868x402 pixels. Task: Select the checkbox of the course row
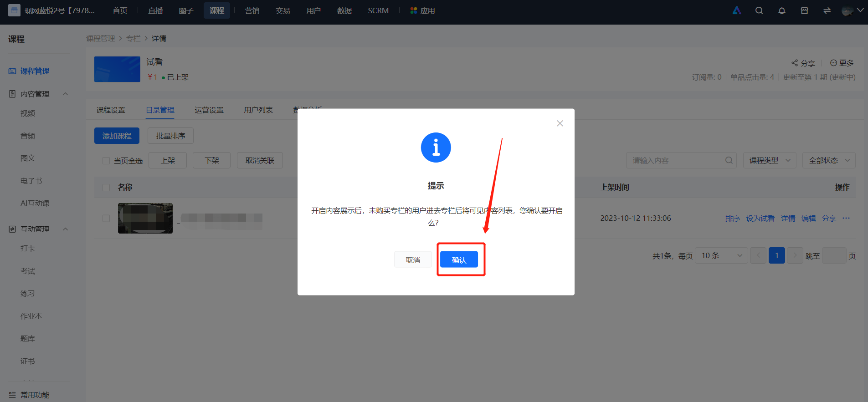(x=106, y=218)
